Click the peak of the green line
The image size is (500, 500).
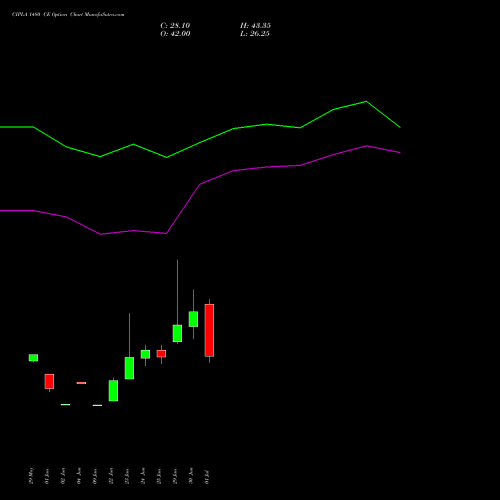(x=366, y=101)
